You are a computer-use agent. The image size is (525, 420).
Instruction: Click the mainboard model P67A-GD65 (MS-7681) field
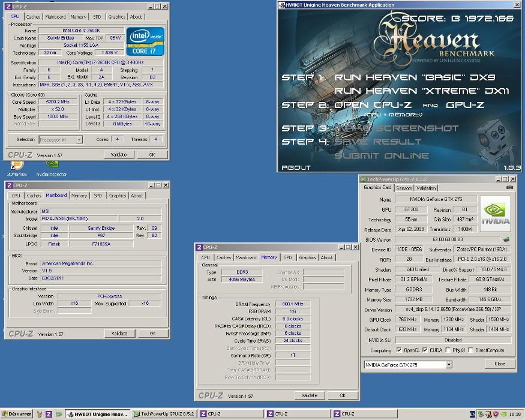pos(79,219)
